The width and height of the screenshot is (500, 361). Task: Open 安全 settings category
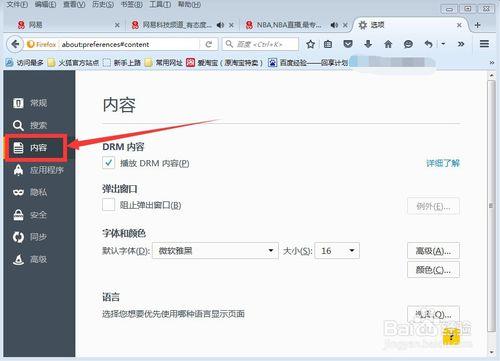point(39,215)
